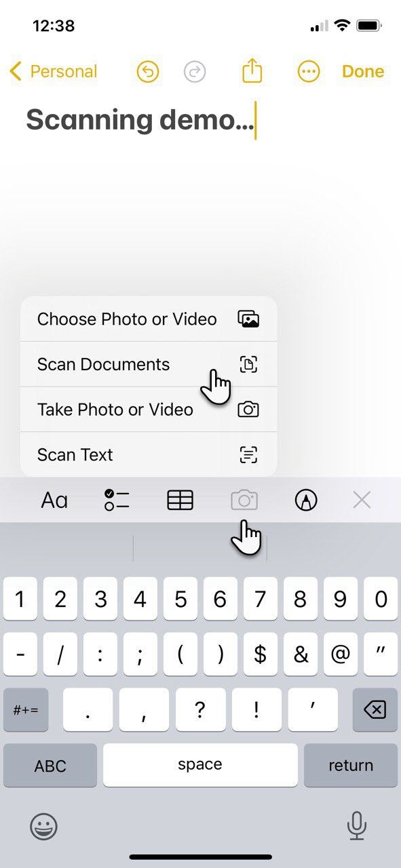Image resolution: width=401 pixels, height=868 pixels.
Task: Tap the backspace key
Action: pos(375,709)
